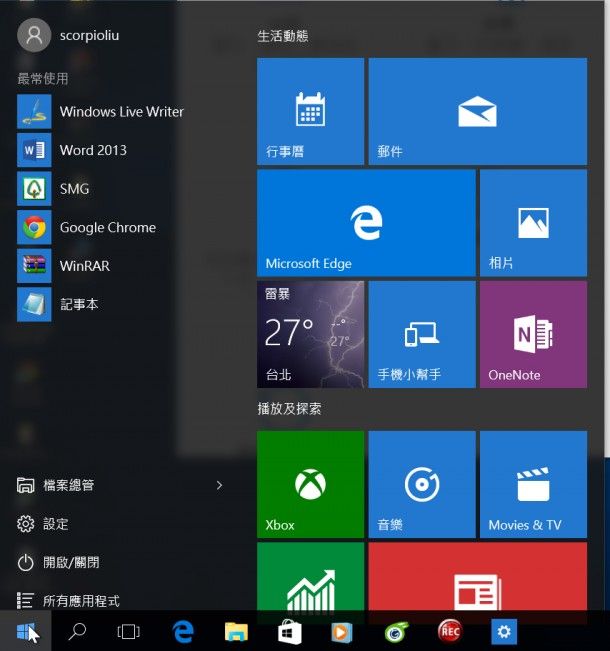Launch Windows Live Writer from most used
This screenshot has height=651, width=610.
100,111
